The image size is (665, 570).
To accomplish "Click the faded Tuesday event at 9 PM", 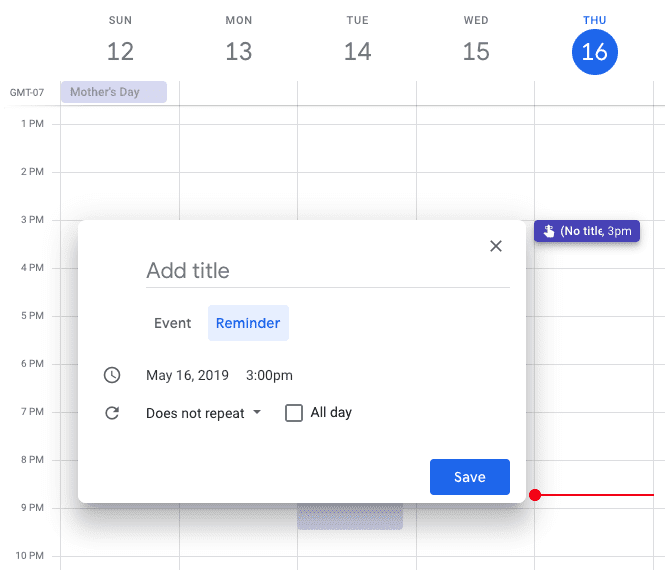I will pyautogui.click(x=350, y=516).
